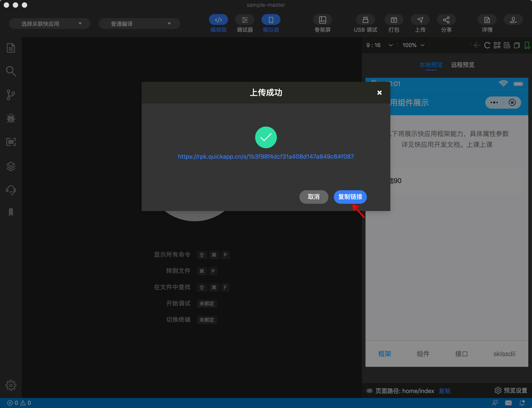Select the 组件 tab in the preview
Screen dimensions: 532x408
[423, 354]
